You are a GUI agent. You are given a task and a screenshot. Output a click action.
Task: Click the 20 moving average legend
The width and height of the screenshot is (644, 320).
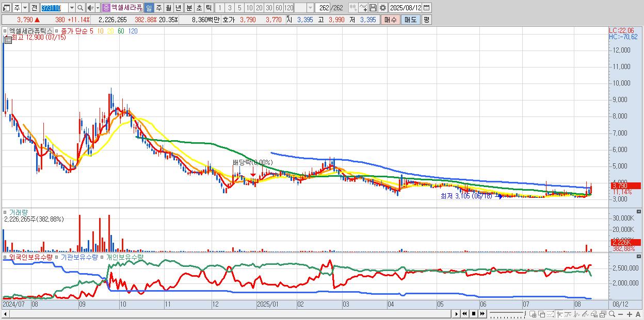[110, 31]
